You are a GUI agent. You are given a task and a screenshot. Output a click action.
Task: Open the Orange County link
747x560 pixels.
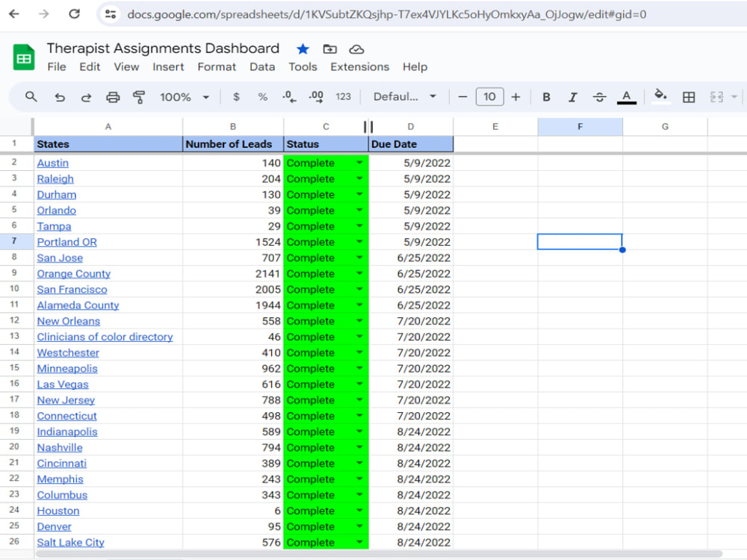pos(74,274)
